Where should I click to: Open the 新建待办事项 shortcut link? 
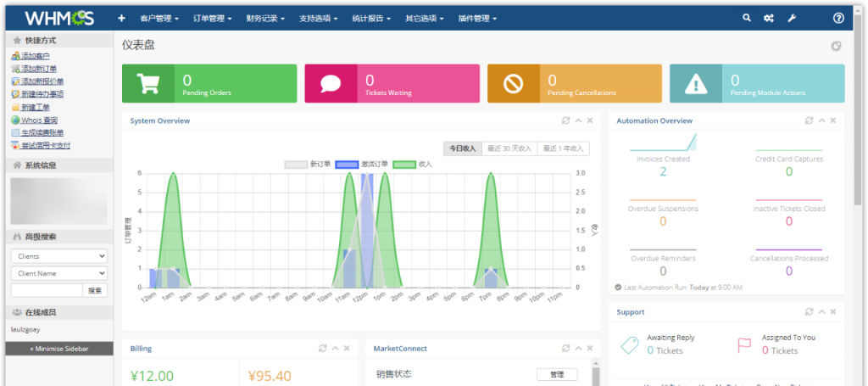point(42,94)
